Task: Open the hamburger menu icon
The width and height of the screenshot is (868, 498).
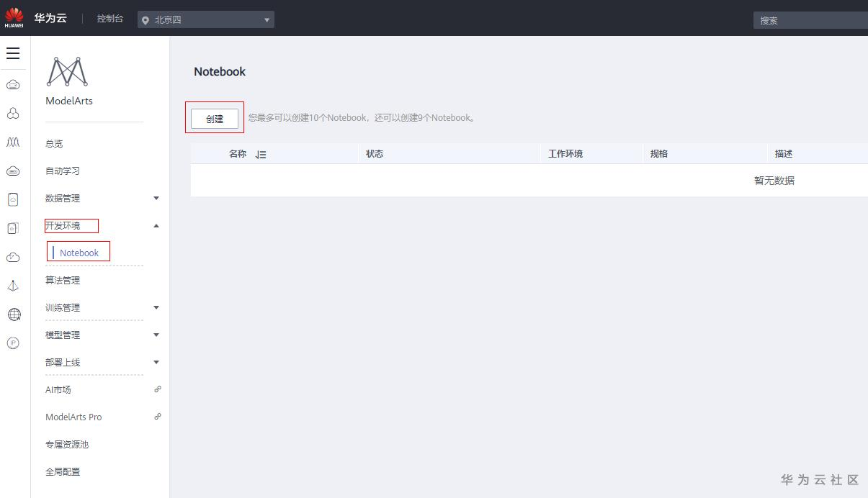Action: (13, 53)
